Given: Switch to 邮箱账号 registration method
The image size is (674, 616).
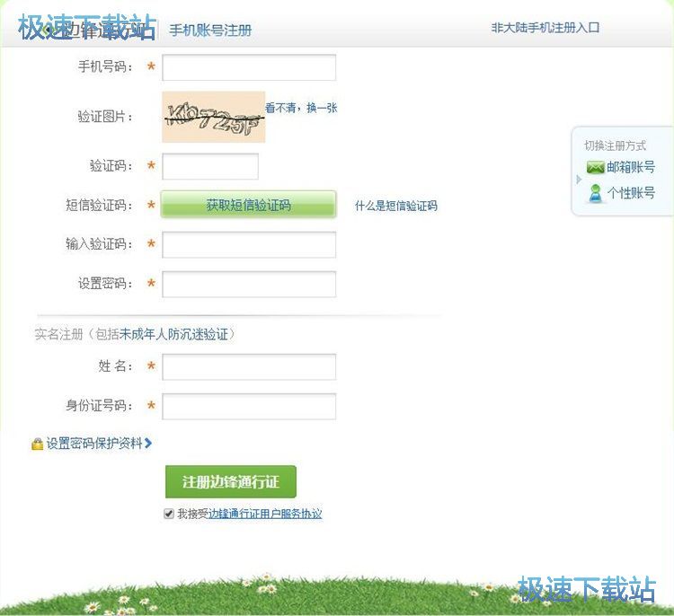Looking at the screenshot, I should tap(630, 167).
